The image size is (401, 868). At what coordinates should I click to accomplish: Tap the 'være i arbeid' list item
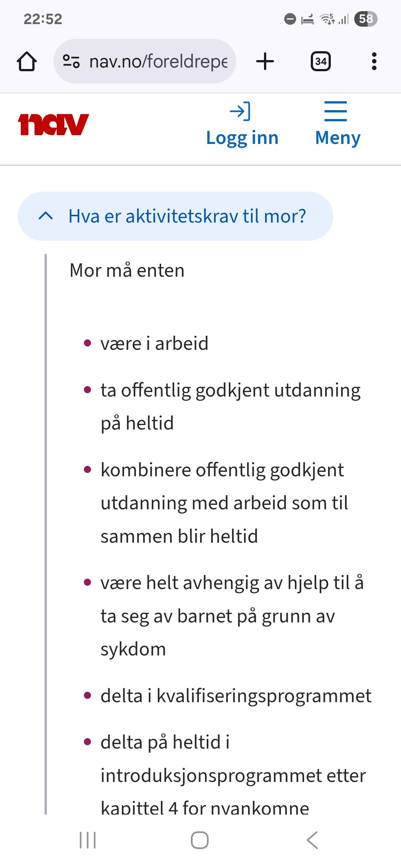coord(154,343)
